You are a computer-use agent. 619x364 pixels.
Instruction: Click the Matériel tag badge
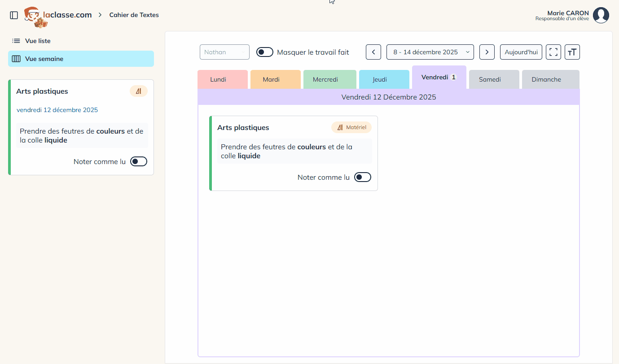[x=351, y=127]
